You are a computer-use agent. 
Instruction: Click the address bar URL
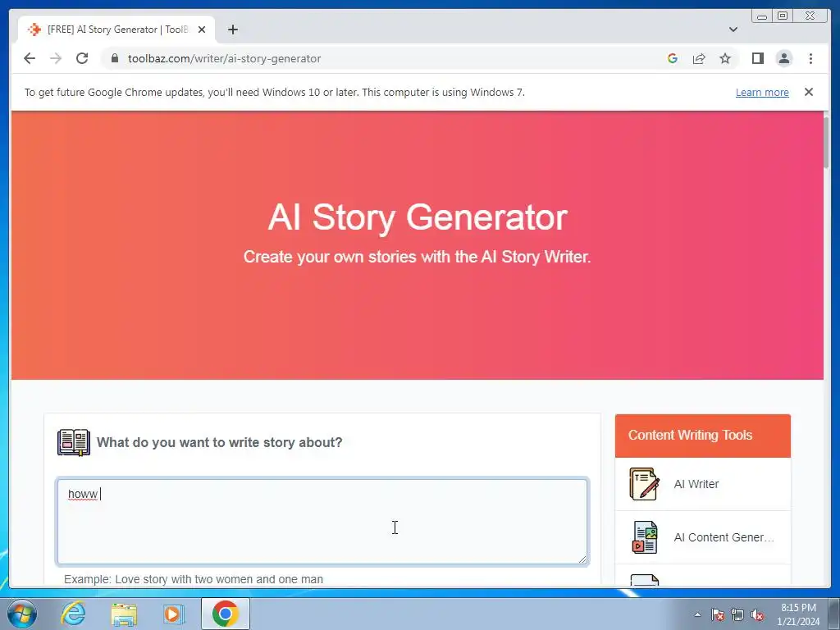[x=224, y=58]
